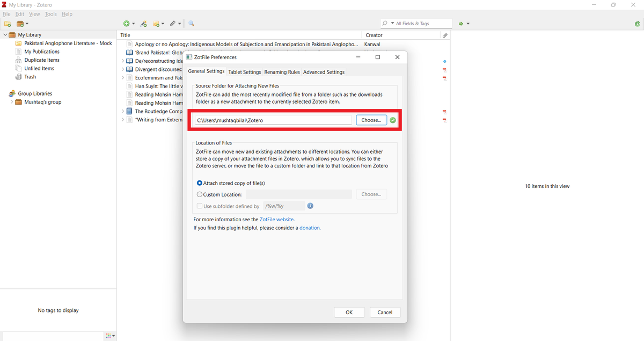644x341 pixels.
Task: Click PDF icon in Writing from Extrem row
Action: [444, 120]
